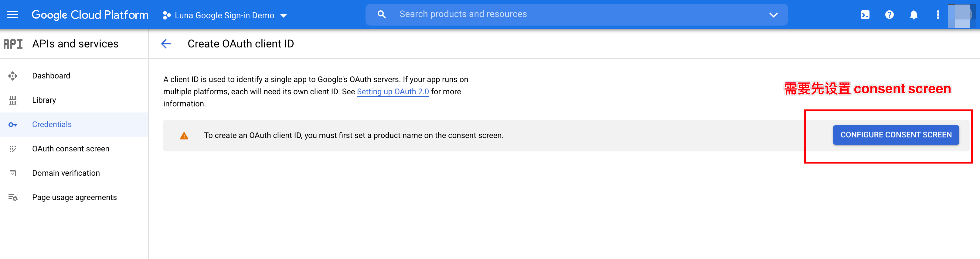This screenshot has width=980, height=259.
Task: Click the Configure Consent Screen button
Action: click(x=896, y=135)
